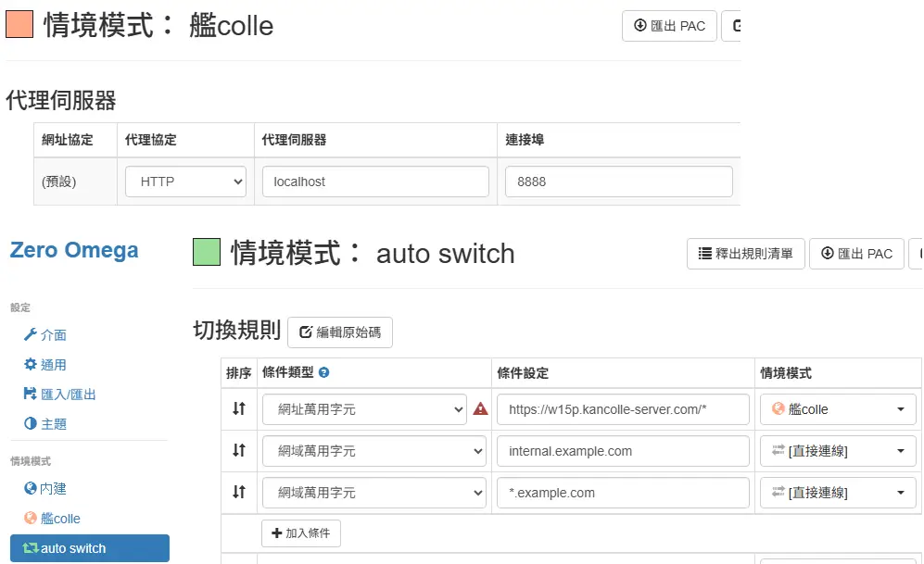
Task: Expand condition type dropdown for kancolle rule
Action: click(x=363, y=409)
